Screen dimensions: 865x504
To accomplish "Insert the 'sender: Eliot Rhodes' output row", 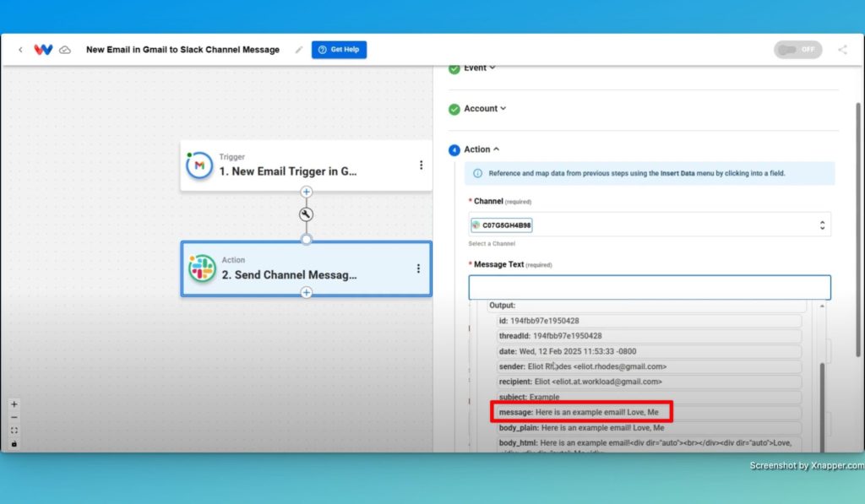I will pyautogui.click(x=649, y=366).
